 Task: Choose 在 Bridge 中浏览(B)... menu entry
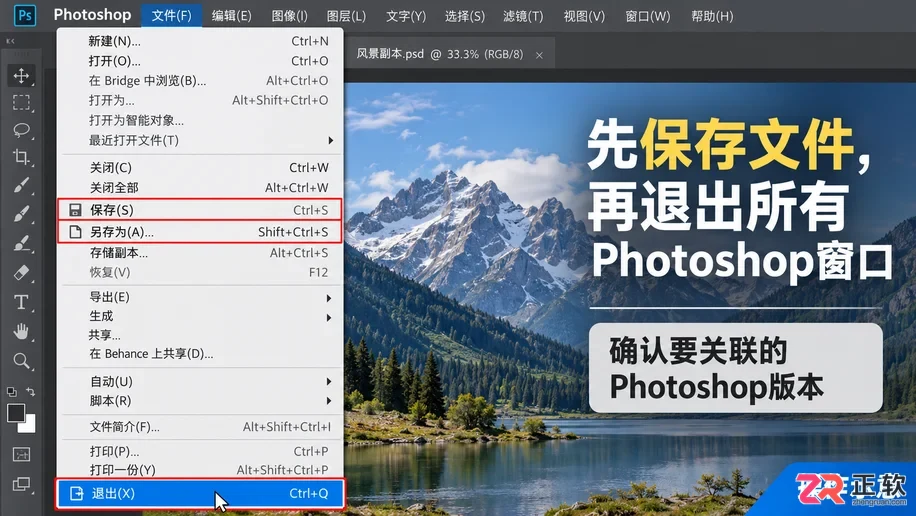coord(200,81)
